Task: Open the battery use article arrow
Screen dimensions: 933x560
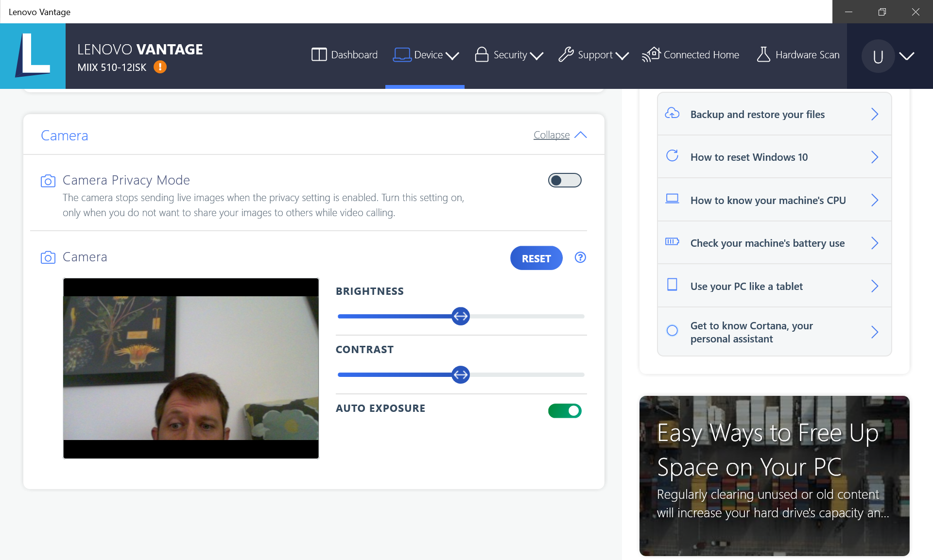Action: [875, 243]
